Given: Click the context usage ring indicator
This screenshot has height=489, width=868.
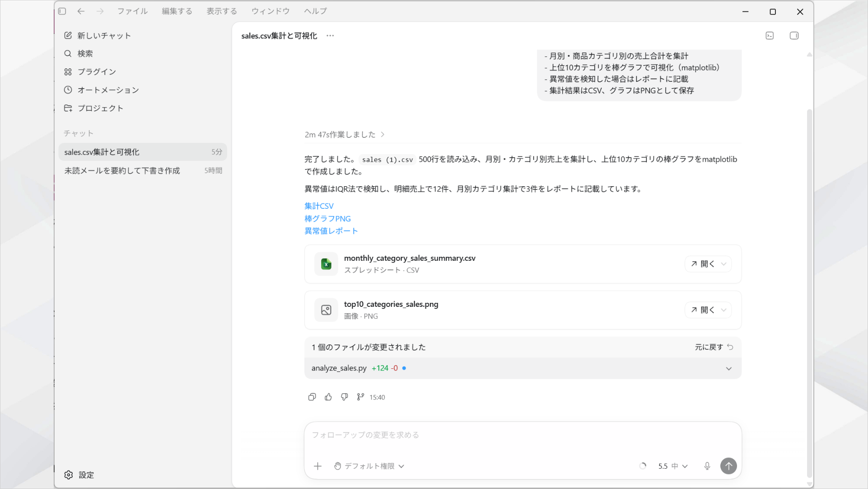Looking at the screenshot, I should (643, 466).
